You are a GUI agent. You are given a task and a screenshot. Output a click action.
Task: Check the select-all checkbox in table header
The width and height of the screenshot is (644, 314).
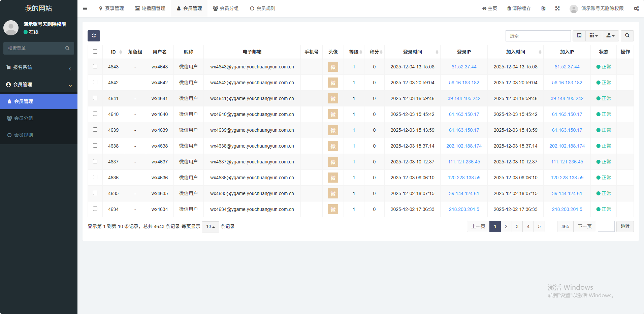point(95,52)
